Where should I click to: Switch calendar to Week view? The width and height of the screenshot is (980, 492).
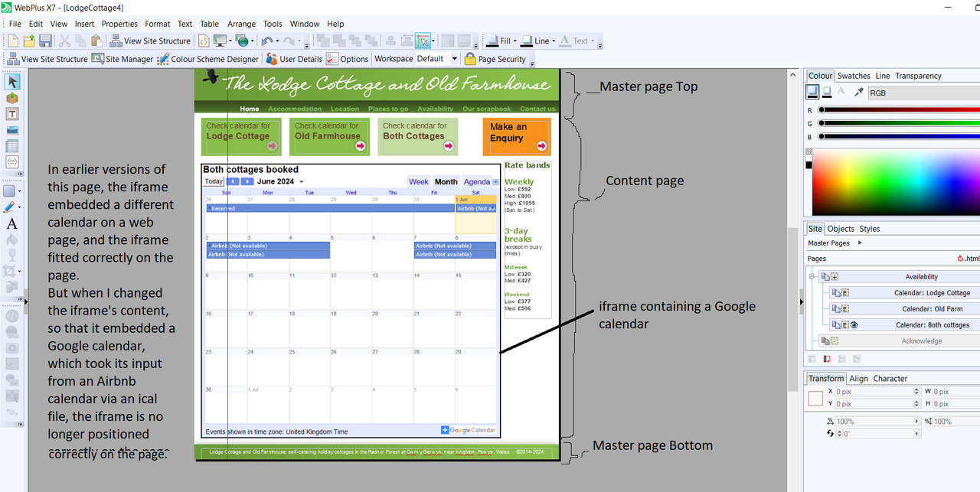(419, 182)
